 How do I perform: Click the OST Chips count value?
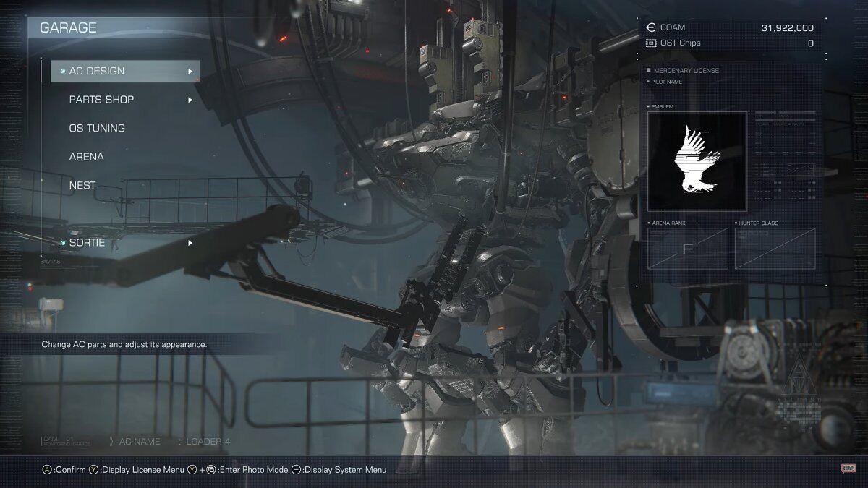[810, 43]
